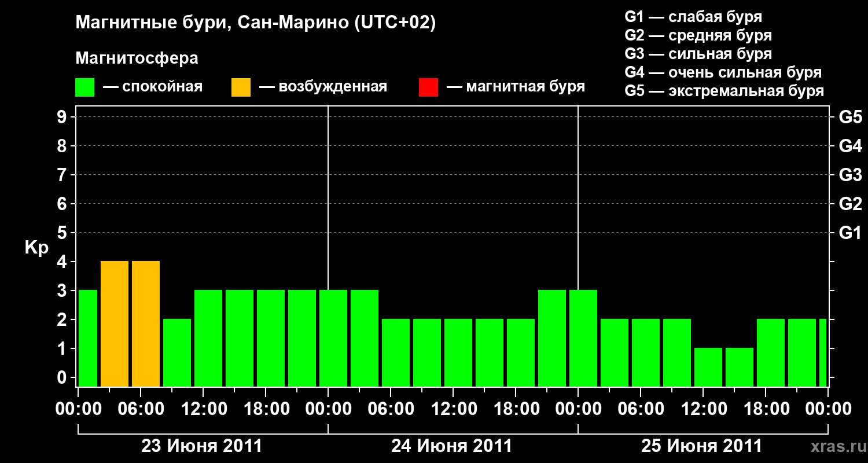Click the red 'магнитная буря' legend swatch
Screen dimensions: 868x463
point(428,87)
